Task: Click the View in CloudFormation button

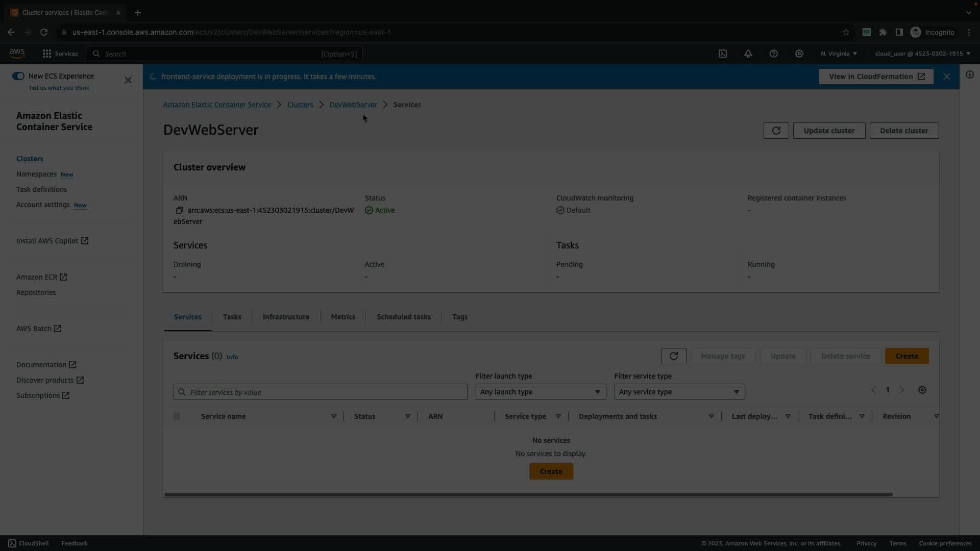Action: pyautogui.click(x=876, y=77)
